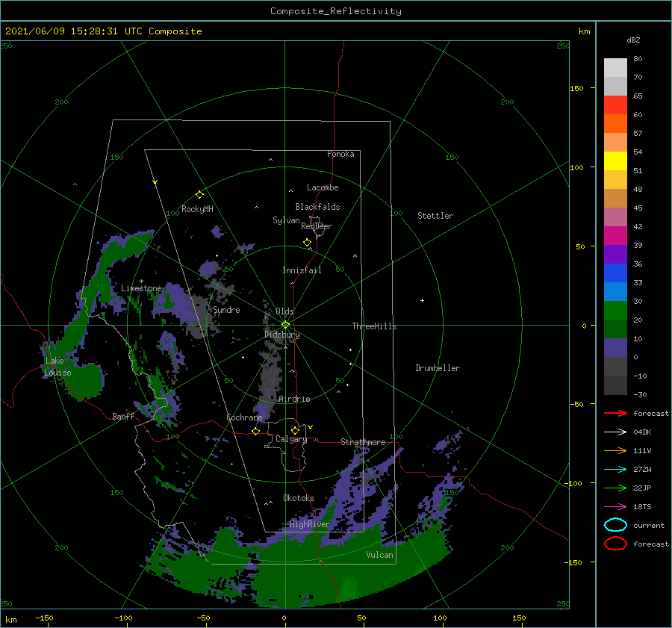
Task: Select the white 04DK arrow legend entry
Action: click(x=615, y=432)
